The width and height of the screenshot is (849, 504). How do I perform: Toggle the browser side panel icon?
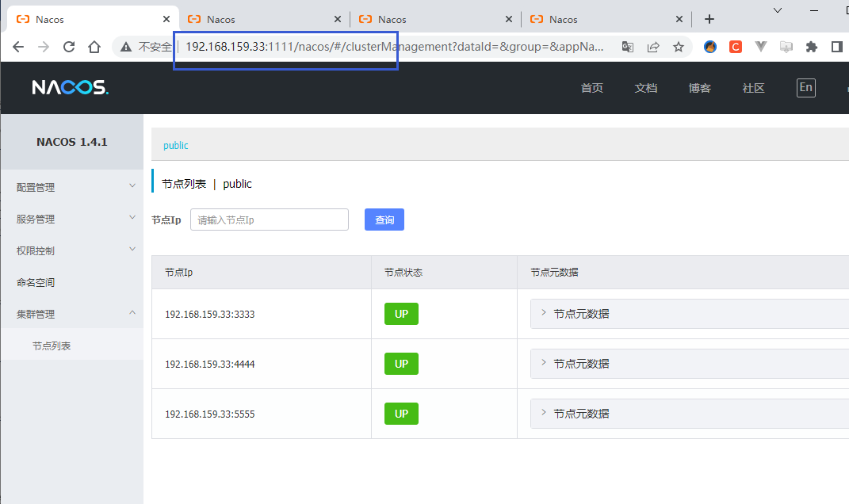pos(836,47)
